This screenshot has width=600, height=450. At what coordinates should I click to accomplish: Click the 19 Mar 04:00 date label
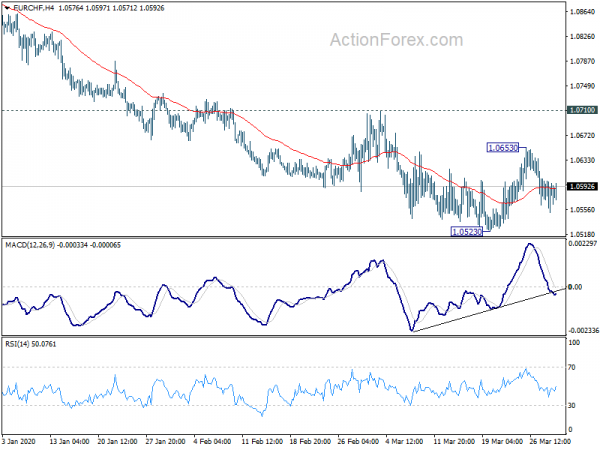coord(502,441)
